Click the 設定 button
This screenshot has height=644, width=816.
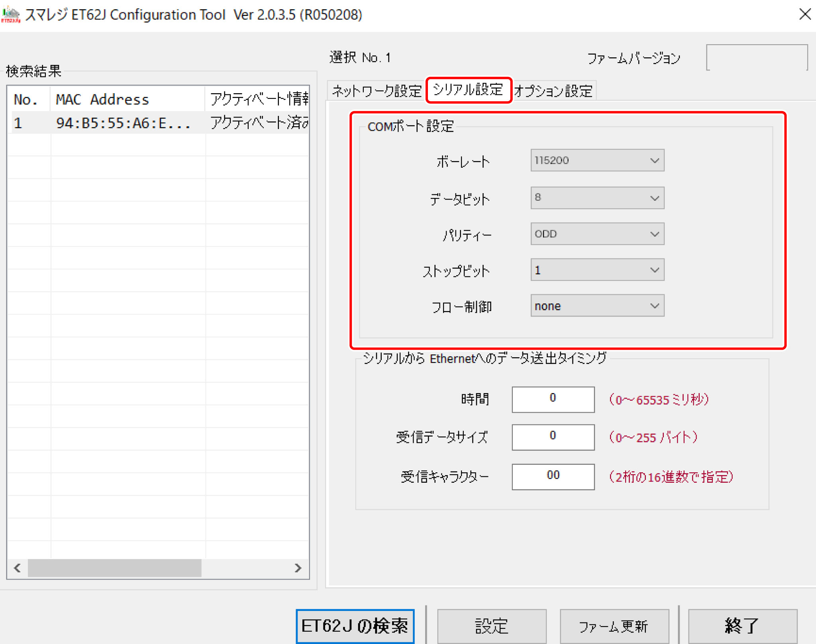[491, 626]
